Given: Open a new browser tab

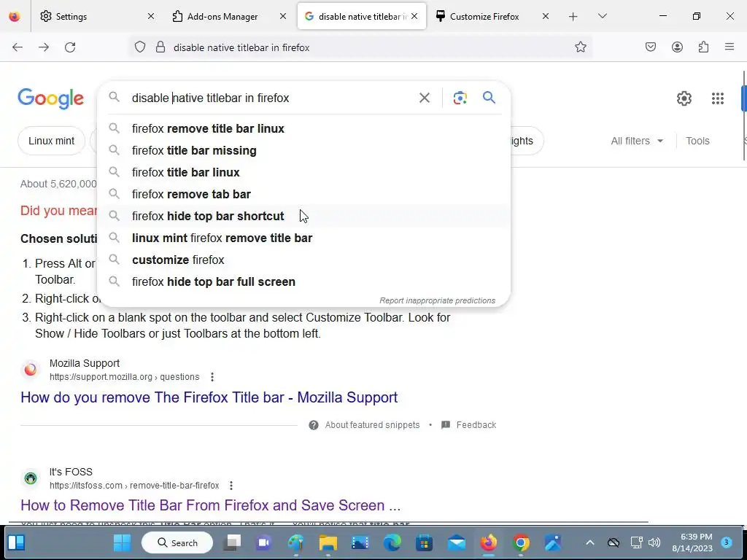Looking at the screenshot, I should pos(573,17).
